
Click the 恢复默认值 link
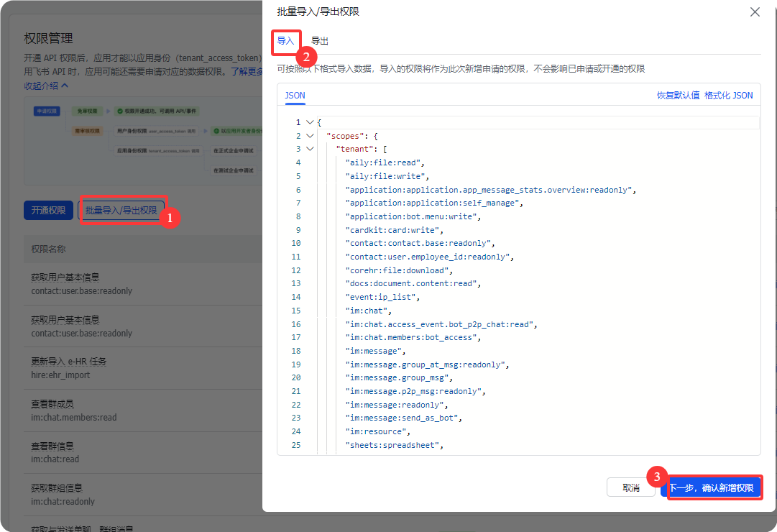[678, 95]
